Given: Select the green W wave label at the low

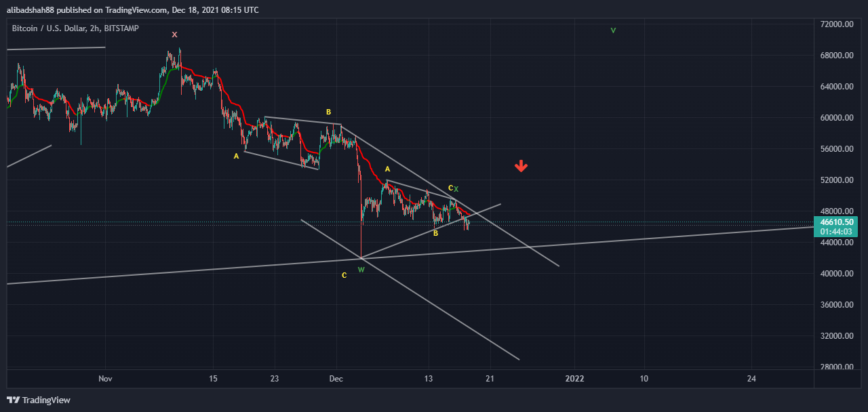Looking at the screenshot, I should pyautogui.click(x=361, y=270).
